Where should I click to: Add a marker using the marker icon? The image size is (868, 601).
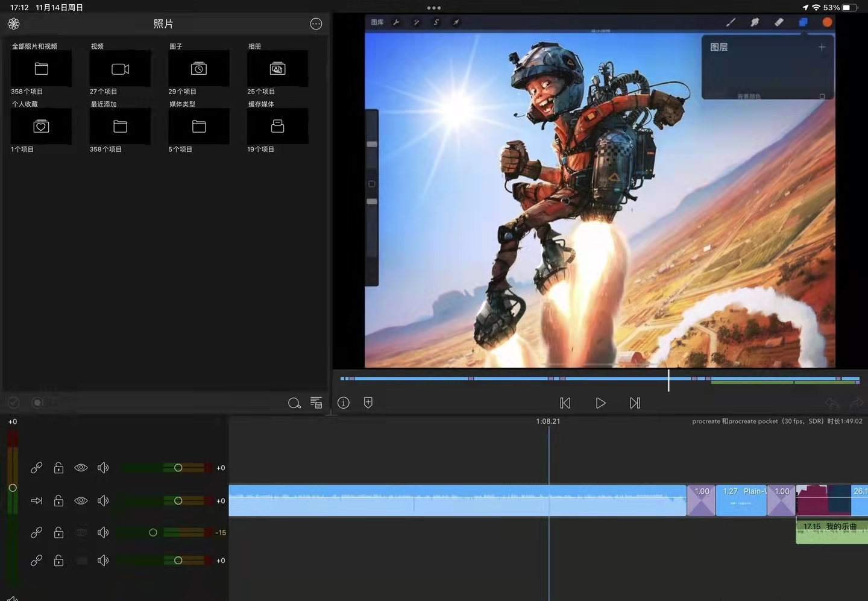click(x=368, y=403)
